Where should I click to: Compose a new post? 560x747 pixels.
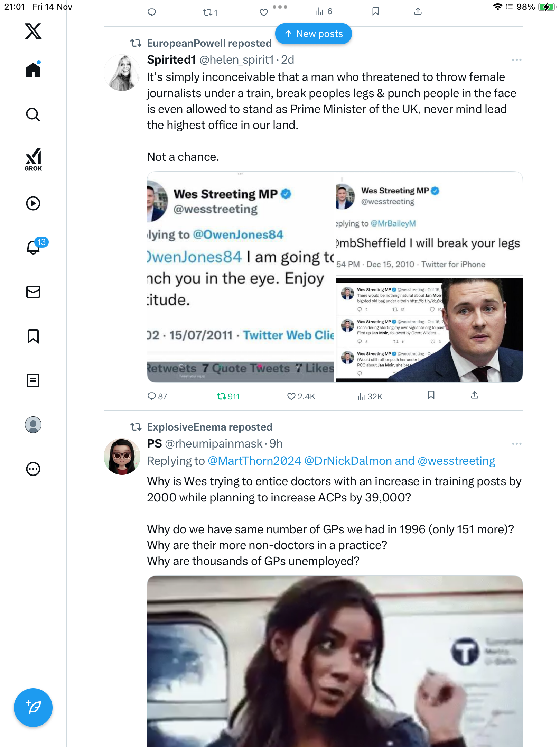coord(33,708)
